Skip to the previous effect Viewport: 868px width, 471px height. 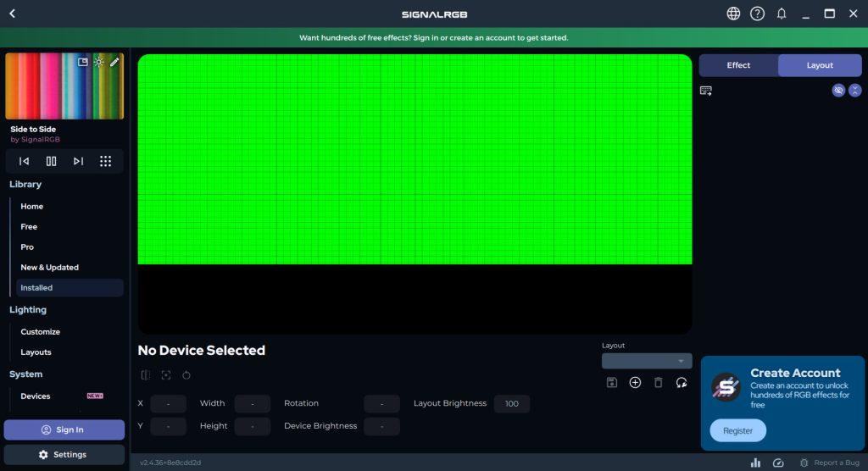[x=24, y=161]
